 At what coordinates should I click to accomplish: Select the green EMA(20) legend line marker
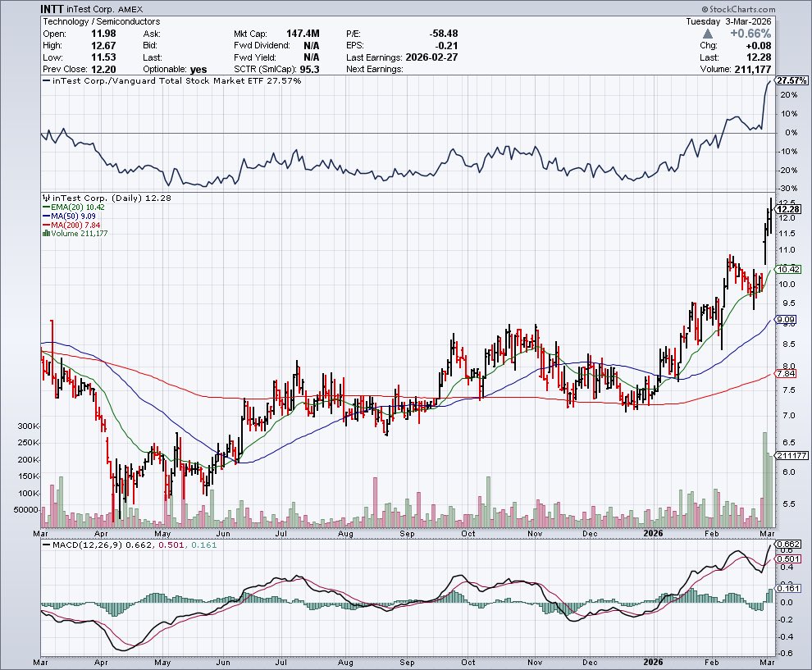click(x=46, y=207)
